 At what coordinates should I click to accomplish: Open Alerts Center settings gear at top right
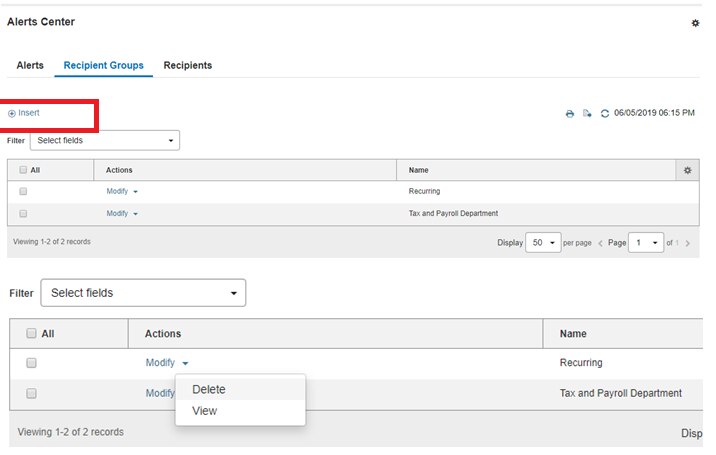(695, 23)
